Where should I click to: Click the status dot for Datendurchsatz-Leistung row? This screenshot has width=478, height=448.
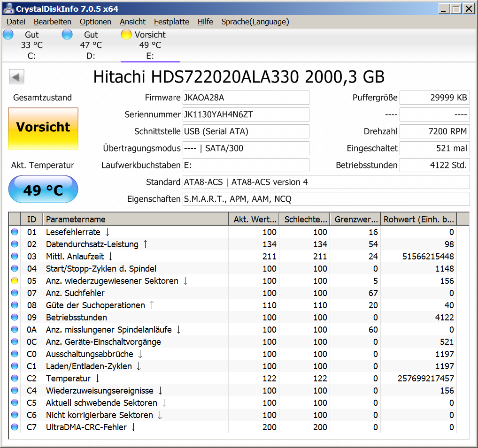[15, 244]
